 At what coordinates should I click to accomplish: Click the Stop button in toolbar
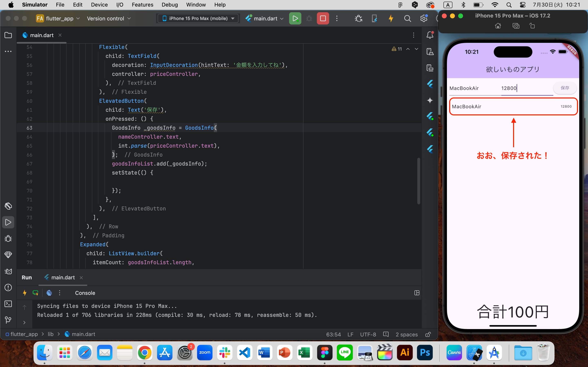click(323, 19)
